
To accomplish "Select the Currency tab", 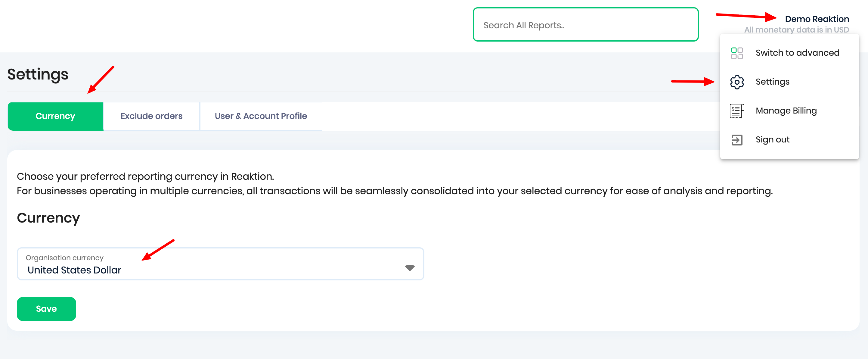I will pos(55,116).
